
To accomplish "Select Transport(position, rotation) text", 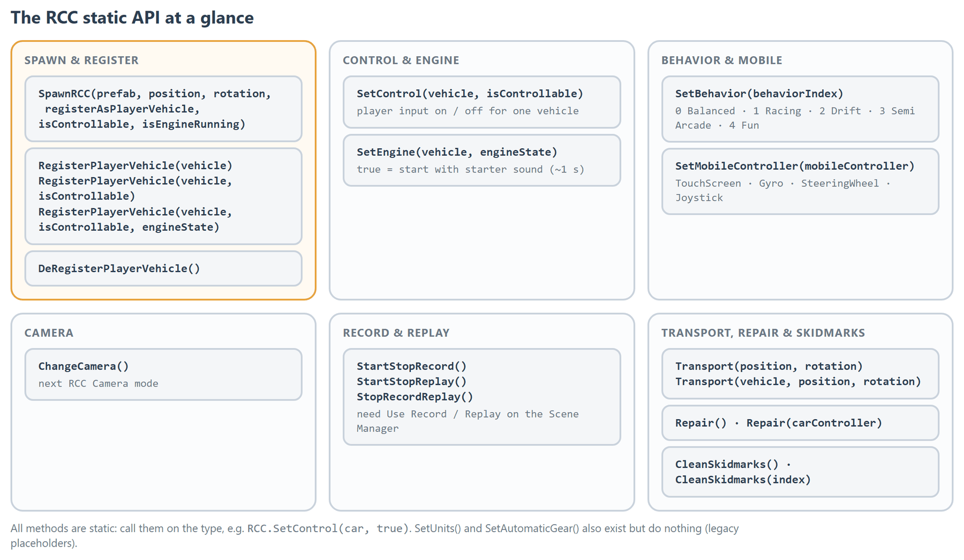I will (769, 366).
